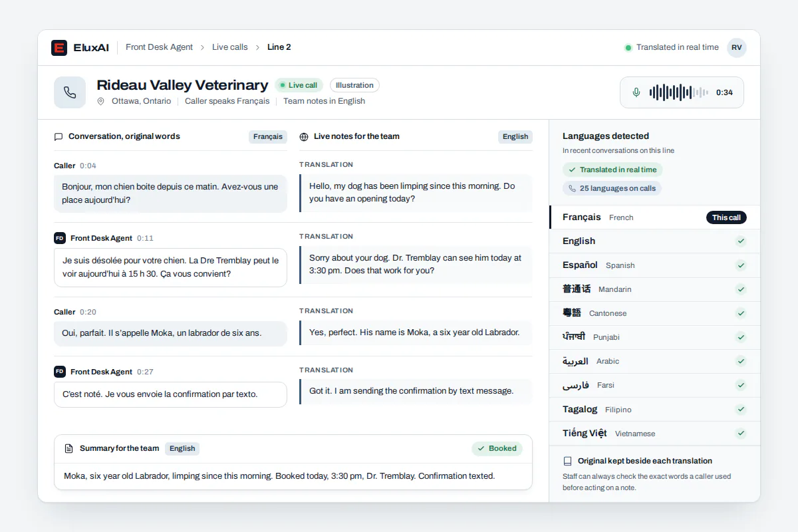
Task: Click the Booked status badge
Action: click(x=497, y=448)
